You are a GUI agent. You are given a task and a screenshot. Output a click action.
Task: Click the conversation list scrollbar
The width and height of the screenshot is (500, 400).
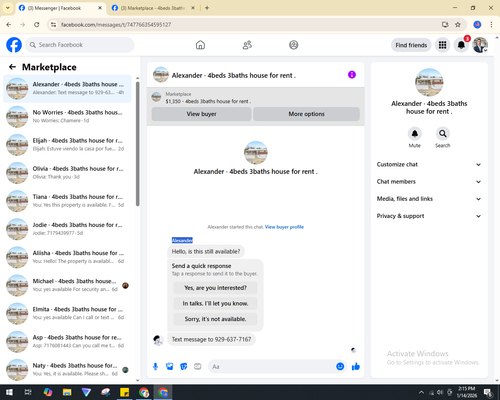138,143
